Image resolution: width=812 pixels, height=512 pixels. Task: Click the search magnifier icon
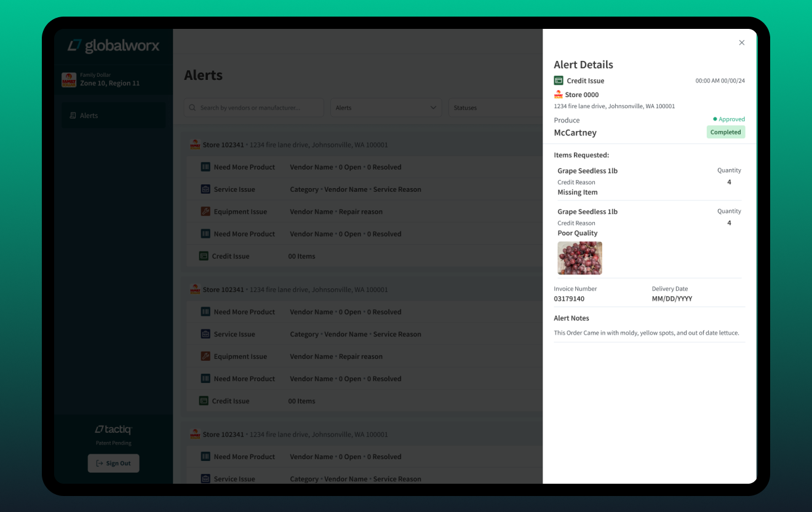click(x=193, y=108)
